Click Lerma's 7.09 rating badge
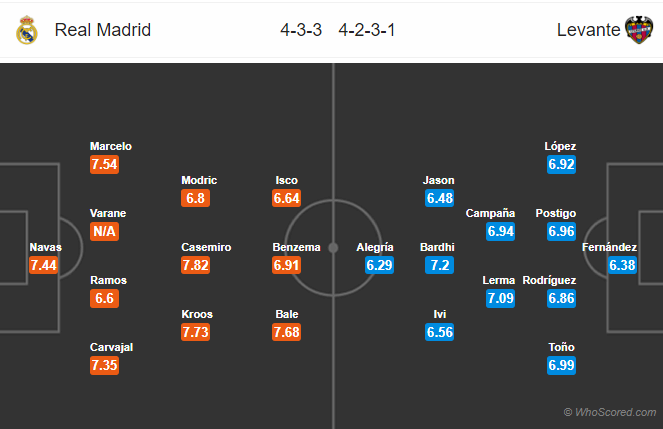Image resolution: width=663 pixels, height=429 pixels. [x=499, y=298]
